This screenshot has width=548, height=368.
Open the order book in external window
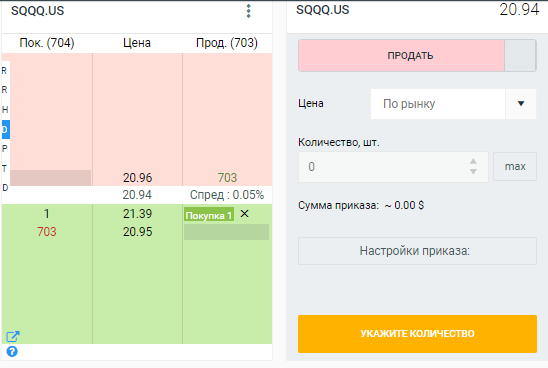[13, 337]
